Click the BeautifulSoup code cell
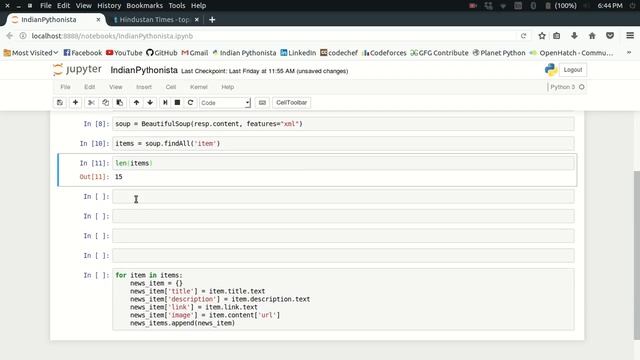640x360 pixels. coord(343,124)
